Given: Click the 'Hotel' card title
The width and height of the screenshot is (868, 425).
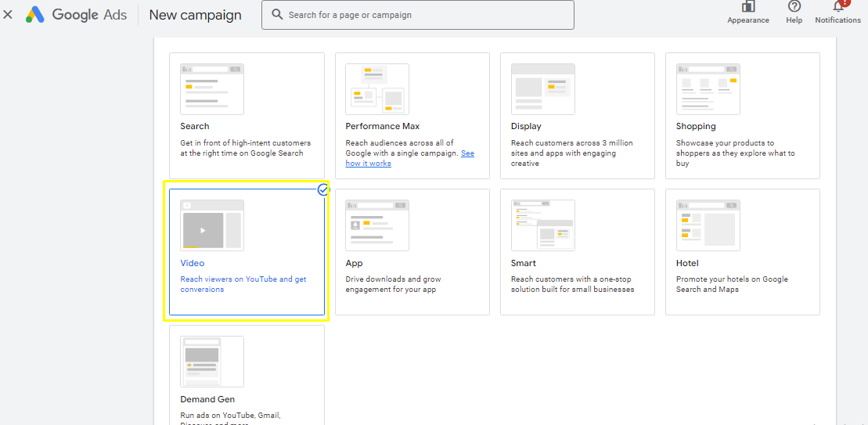Looking at the screenshot, I should click(x=687, y=263).
